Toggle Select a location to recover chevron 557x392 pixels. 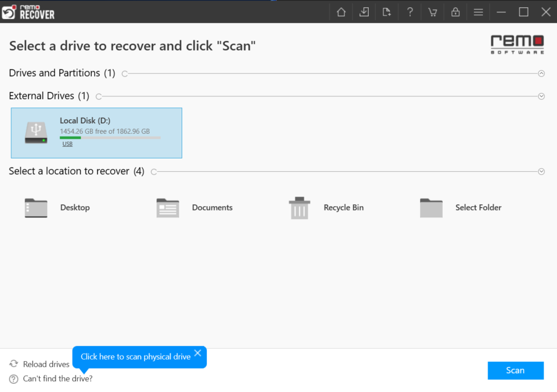click(541, 171)
